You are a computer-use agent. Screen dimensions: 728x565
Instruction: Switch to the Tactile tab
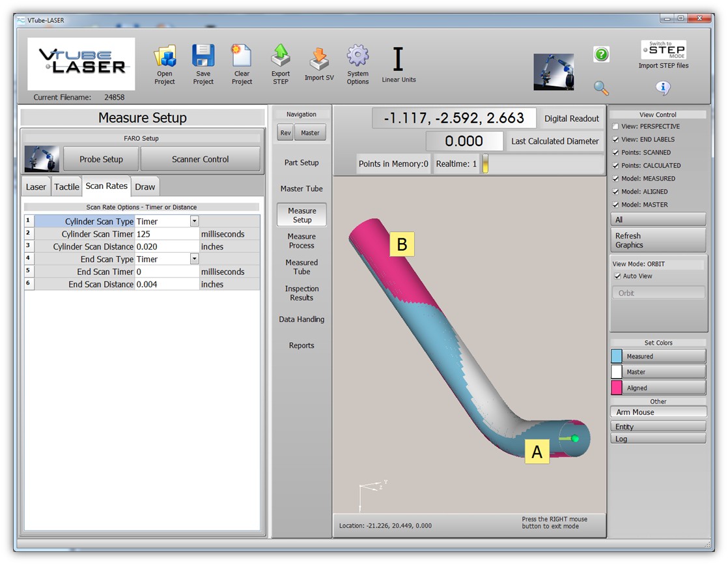point(66,187)
